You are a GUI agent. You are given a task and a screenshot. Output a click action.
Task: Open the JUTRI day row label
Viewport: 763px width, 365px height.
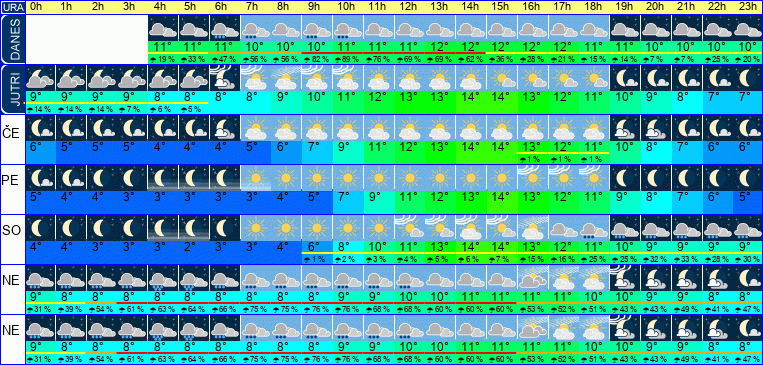point(12,89)
